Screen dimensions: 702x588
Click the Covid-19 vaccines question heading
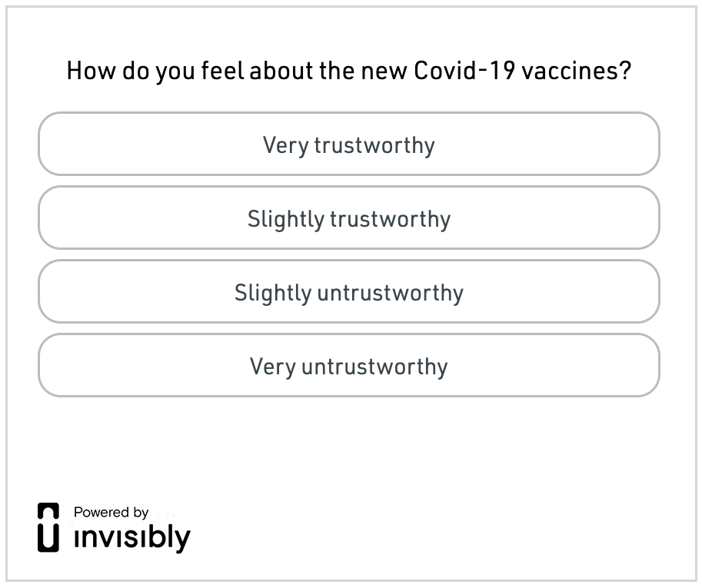[x=349, y=71]
